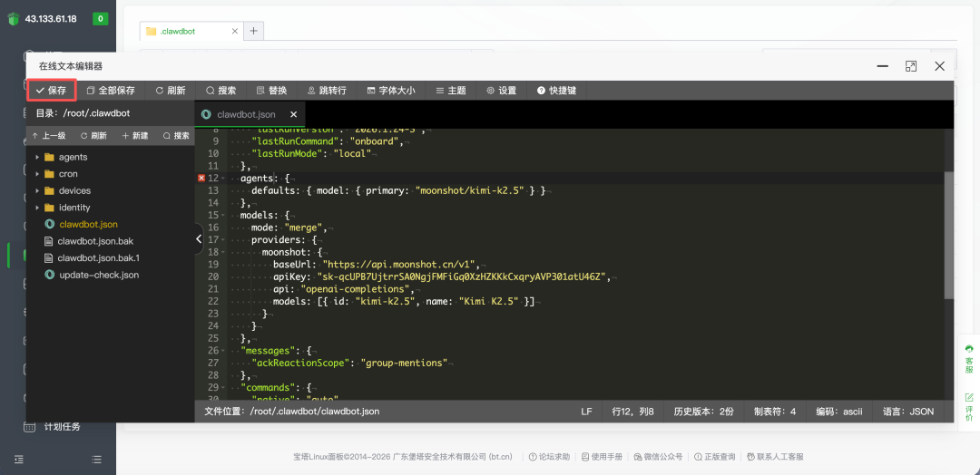Open the 使用手册 manual link
This screenshot has height=475, width=980.
click(602, 457)
